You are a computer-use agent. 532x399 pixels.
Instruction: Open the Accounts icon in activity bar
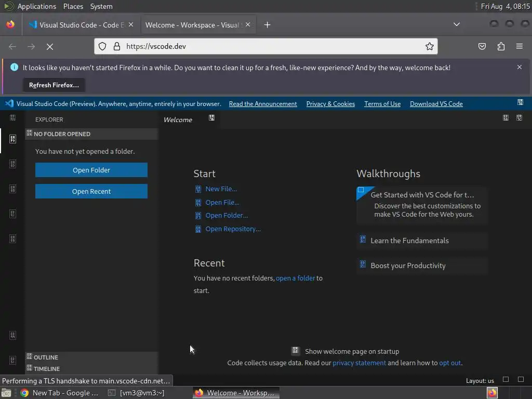12,335
